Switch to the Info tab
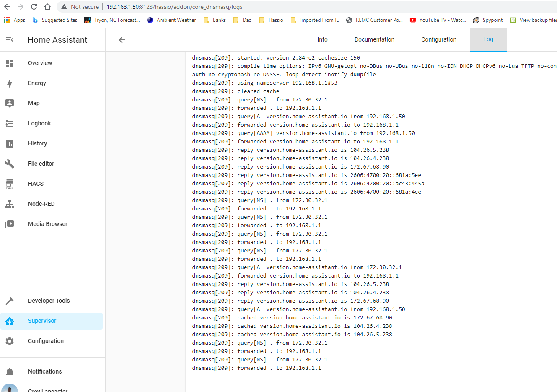The height and width of the screenshot is (392, 557). (x=322, y=39)
